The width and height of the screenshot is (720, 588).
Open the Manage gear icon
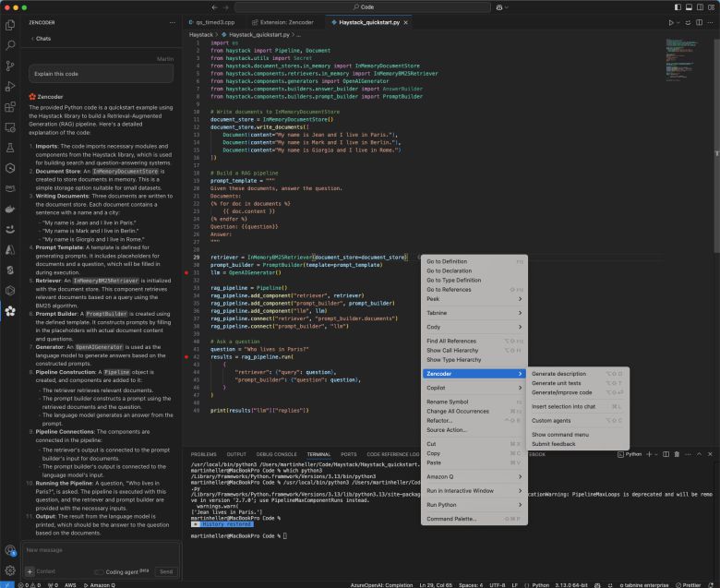(10, 570)
